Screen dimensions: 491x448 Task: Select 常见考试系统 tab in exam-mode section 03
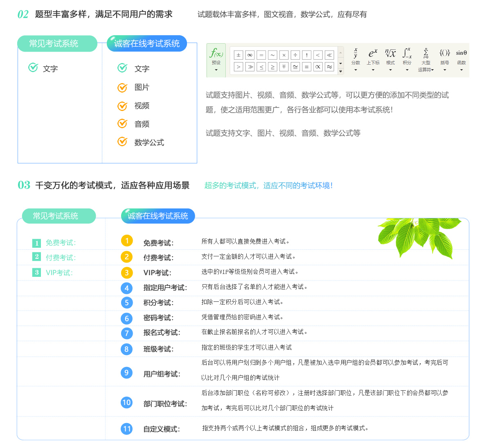click(x=59, y=216)
